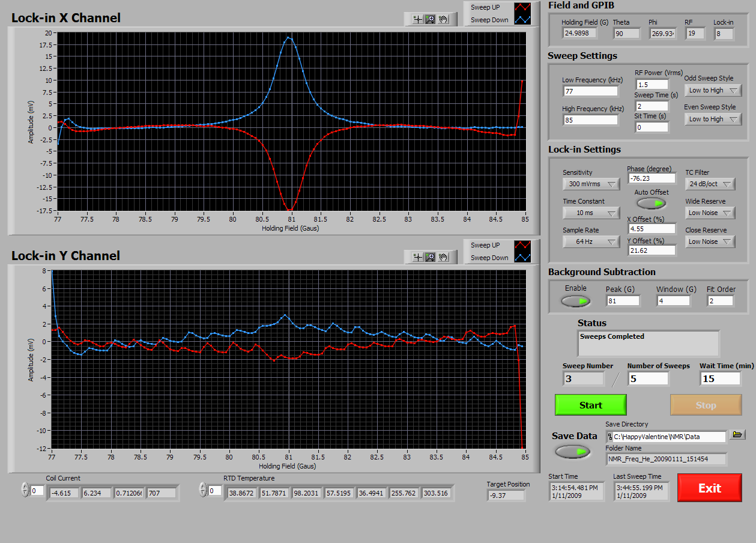The width and height of the screenshot is (756, 543).
Task: Click RTD Temperature value 303.516
Action: (437, 493)
